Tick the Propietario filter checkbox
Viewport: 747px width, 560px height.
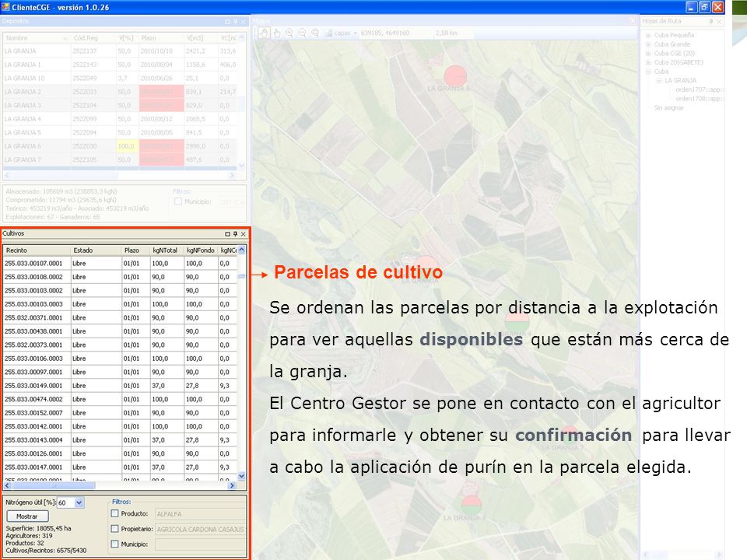[114, 529]
